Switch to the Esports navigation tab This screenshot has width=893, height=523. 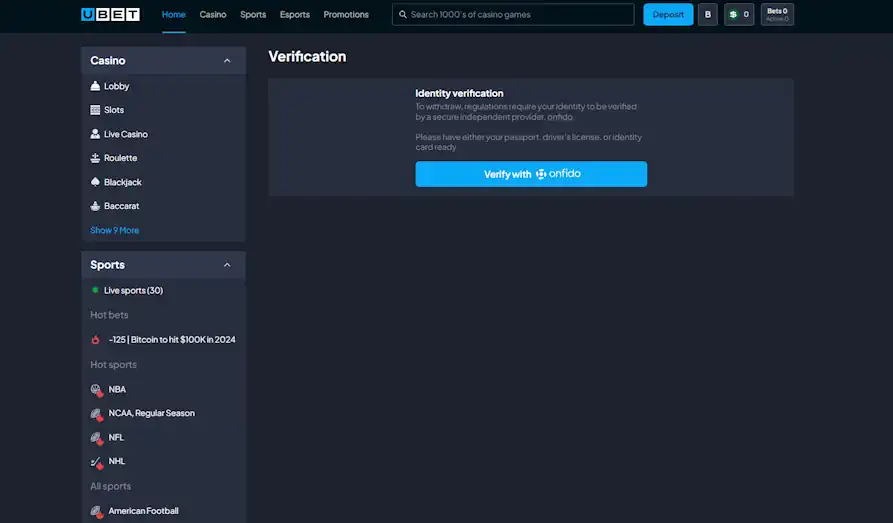pos(295,15)
